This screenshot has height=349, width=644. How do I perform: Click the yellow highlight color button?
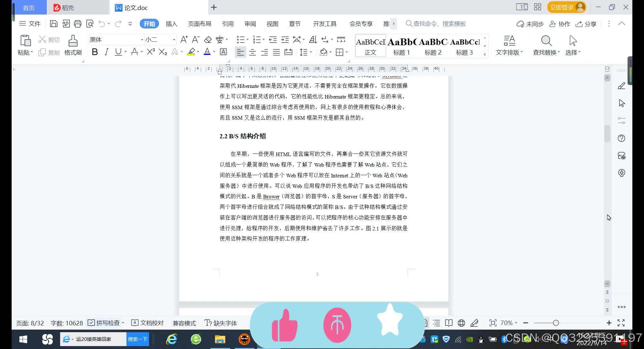click(191, 52)
